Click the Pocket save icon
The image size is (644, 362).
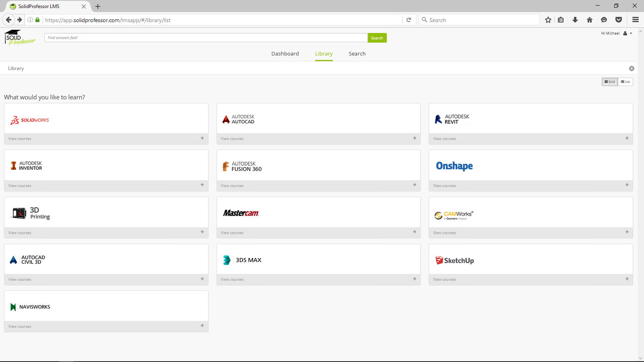(x=619, y=20)
